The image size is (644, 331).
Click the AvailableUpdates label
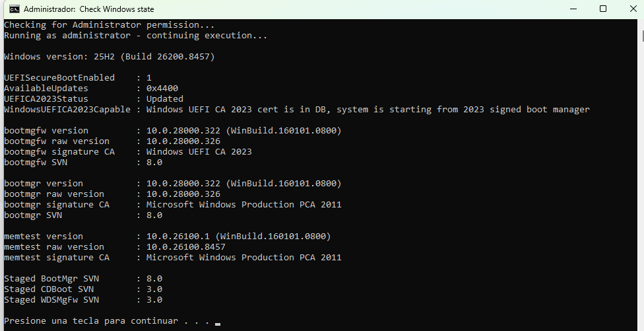point(46,89)
